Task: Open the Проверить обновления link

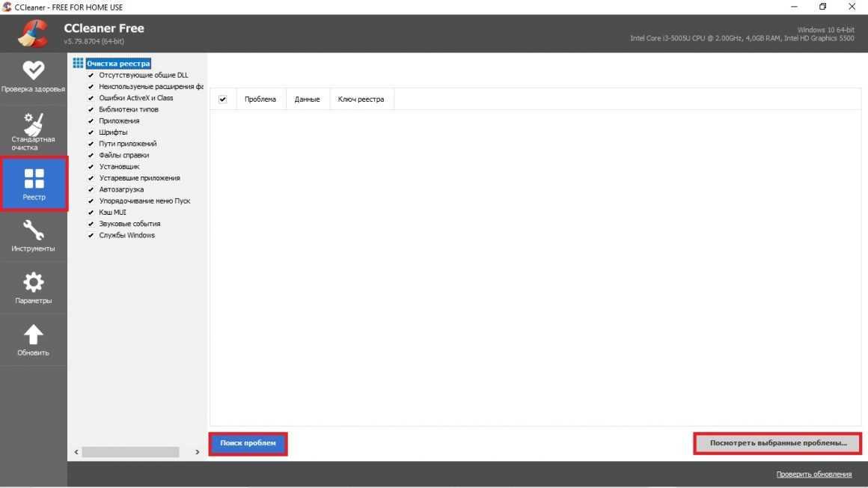Action: pos(814,475)
